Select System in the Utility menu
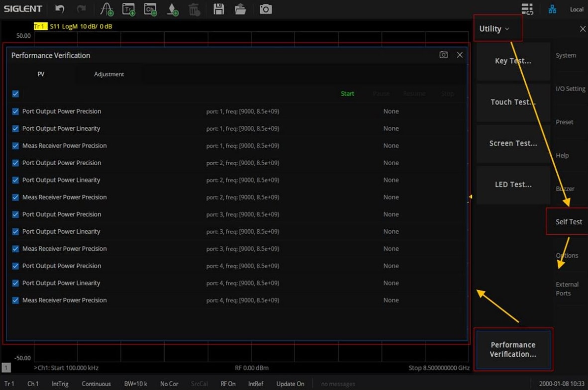The image size is (588, 390). pos(566,56)
